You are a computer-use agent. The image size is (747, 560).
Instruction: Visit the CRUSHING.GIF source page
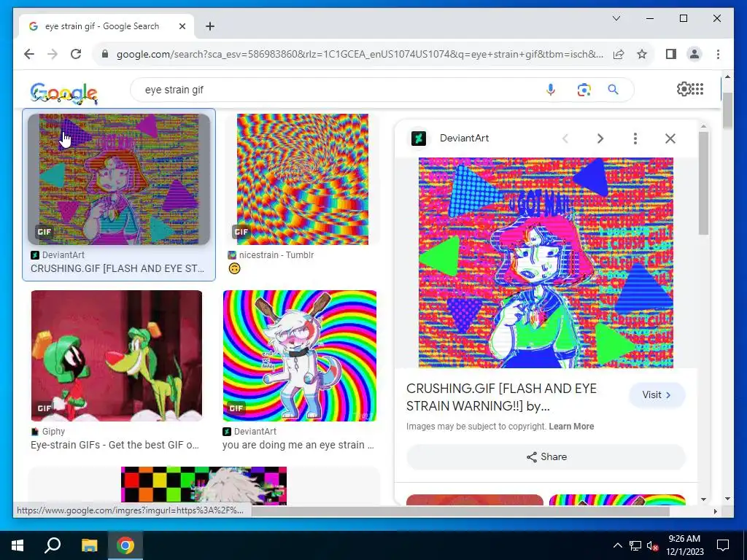coord(657,394)
